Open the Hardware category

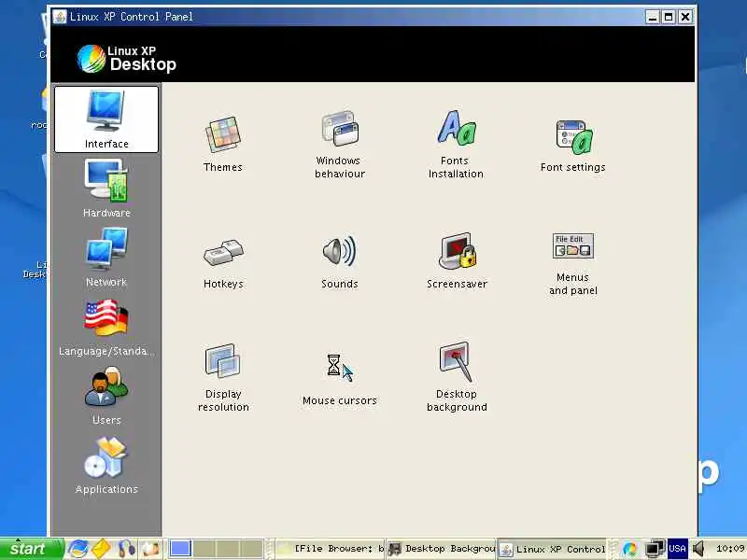coord(106,189)
